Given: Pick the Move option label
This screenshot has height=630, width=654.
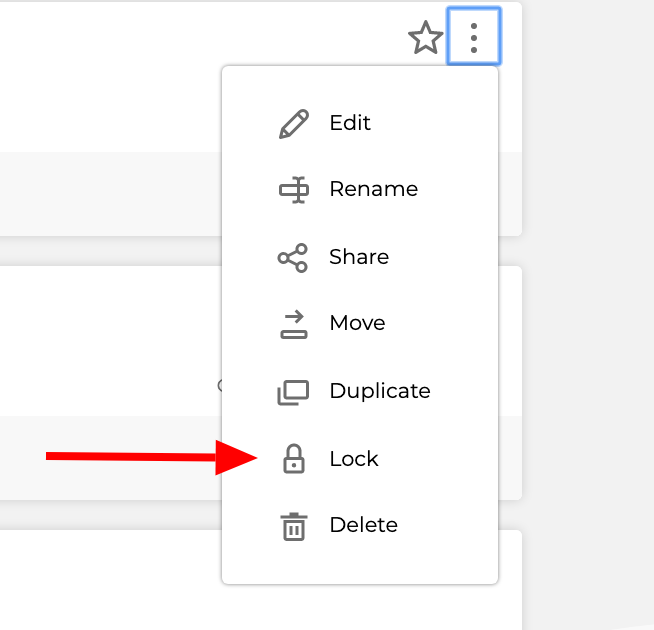Looking at the screenshot, I should tap(357, 323).
